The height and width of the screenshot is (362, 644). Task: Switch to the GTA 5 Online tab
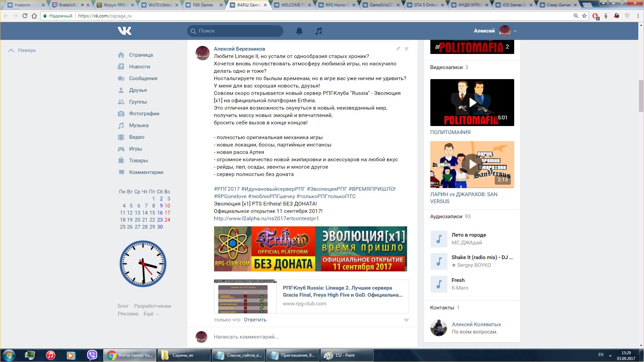(x=425, y=5)
